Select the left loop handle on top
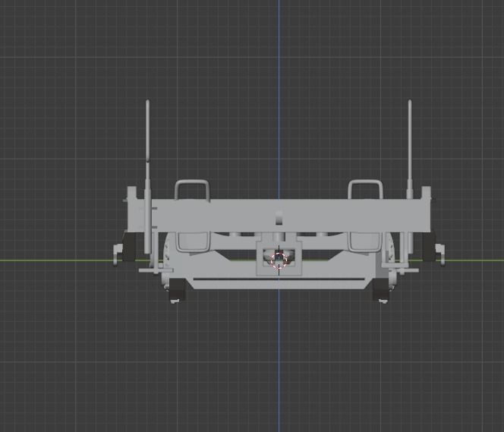The height and width of the screenshot is (432, 504). (x=192, y=190)
